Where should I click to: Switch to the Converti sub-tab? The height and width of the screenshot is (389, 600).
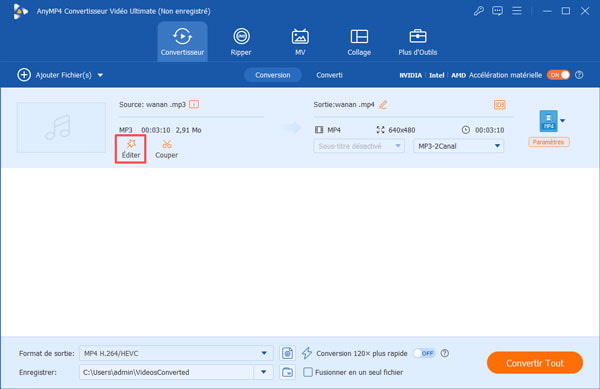click(329, 75)
